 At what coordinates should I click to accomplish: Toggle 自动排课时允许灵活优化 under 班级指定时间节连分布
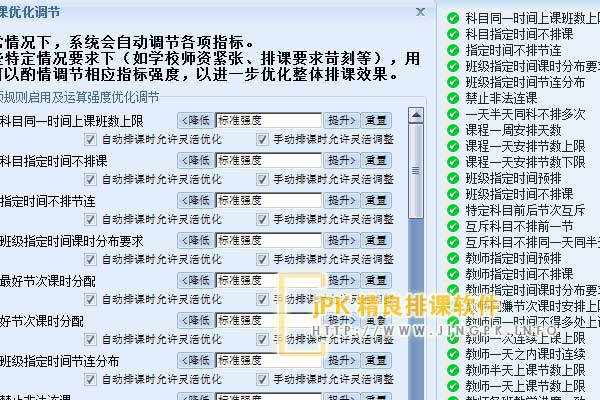pyautogui.click(x=90, y=379)
